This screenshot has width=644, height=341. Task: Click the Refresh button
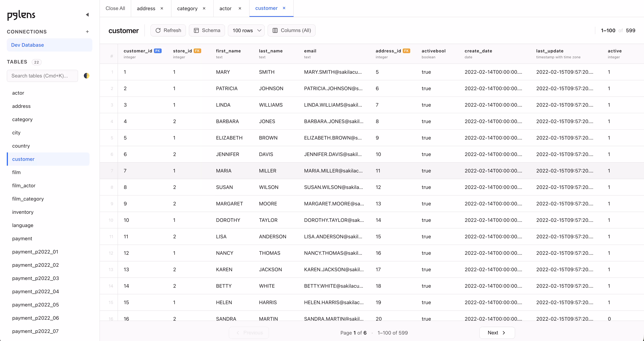coord(168,30)
